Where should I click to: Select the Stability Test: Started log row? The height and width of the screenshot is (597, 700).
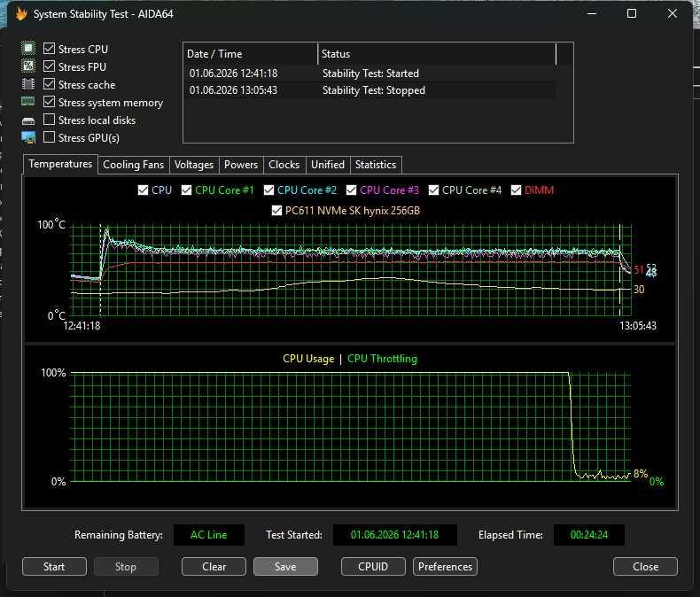370,74
